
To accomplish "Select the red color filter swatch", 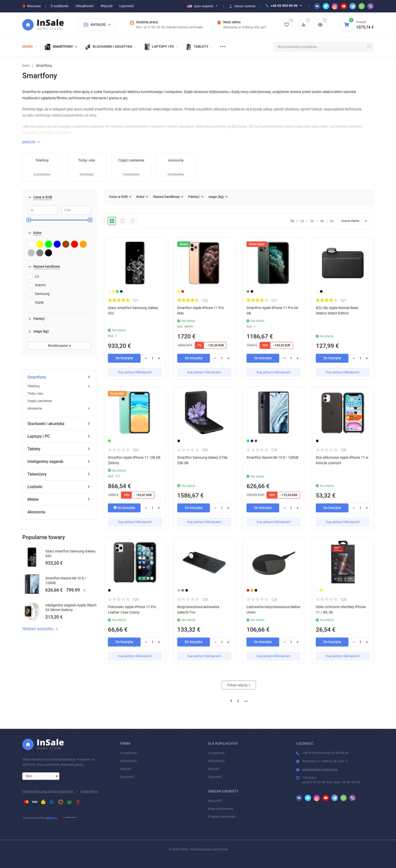I will click(x=74, y=244).
